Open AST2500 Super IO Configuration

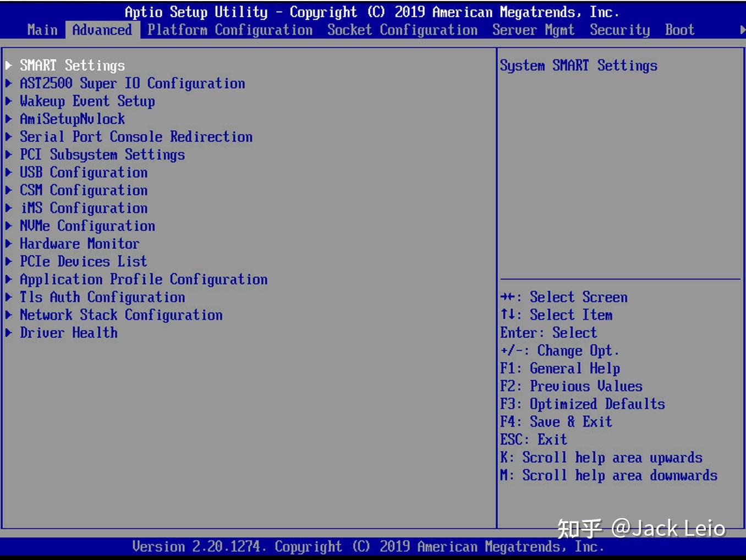coord(133,83)
